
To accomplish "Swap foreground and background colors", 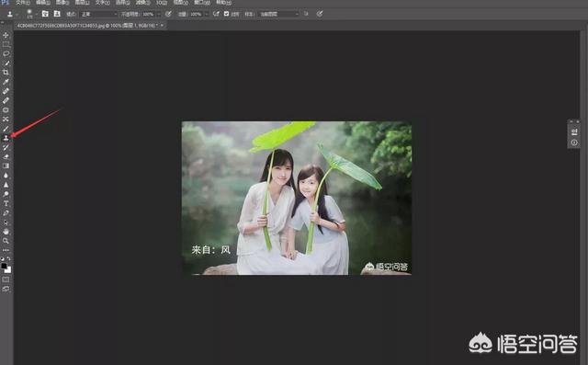I will tap(8, 258).
